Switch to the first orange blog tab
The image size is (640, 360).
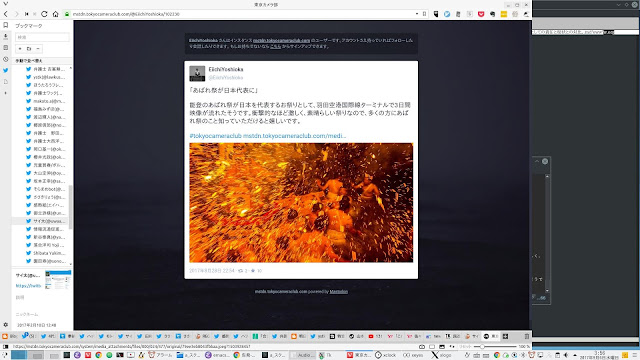click(x=9, y=336)
